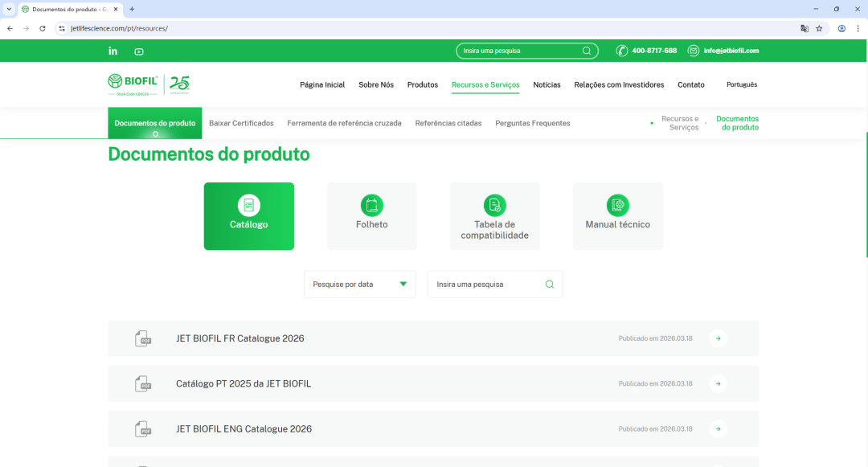This screenshot has width=868, height=467.
Task: Switch to Baixar Certificados tab
Action: point(241,124)
